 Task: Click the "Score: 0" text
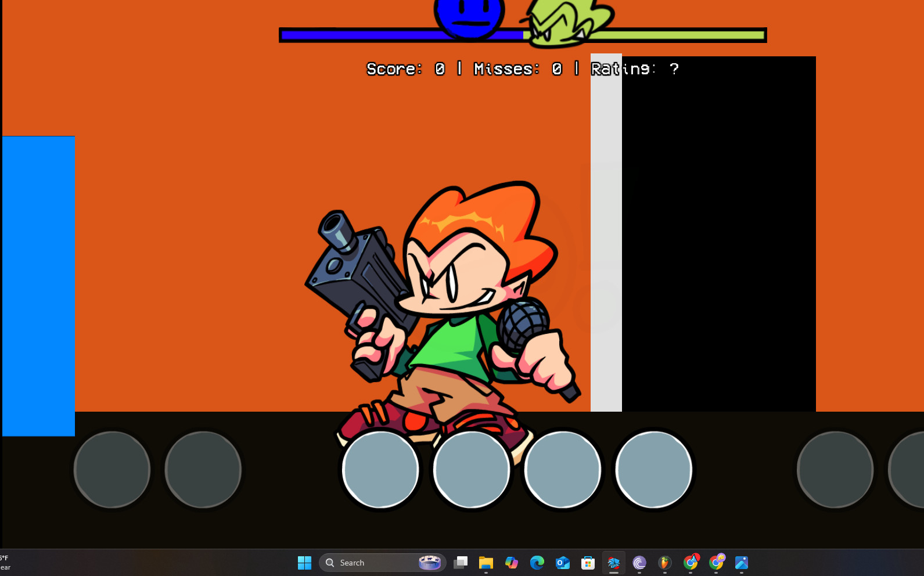[405, 69]
